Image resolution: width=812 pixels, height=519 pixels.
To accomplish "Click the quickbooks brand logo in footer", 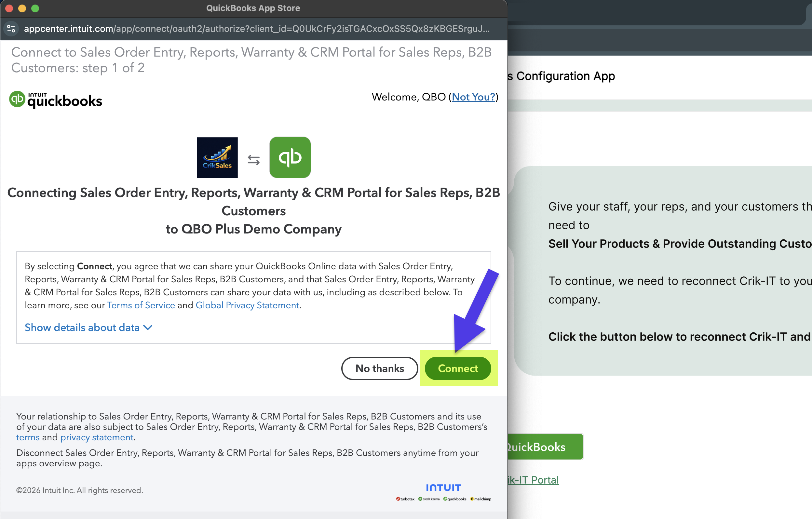I will 455,499.
